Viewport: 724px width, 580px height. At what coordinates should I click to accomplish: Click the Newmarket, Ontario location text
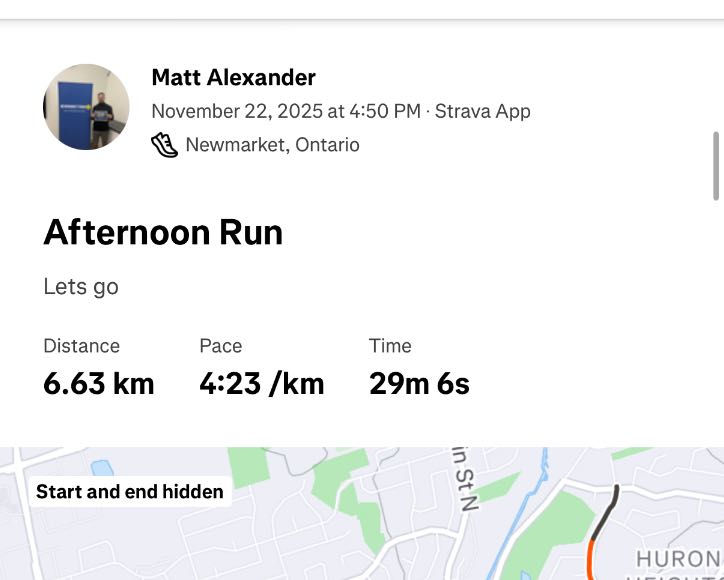(272, 145)
